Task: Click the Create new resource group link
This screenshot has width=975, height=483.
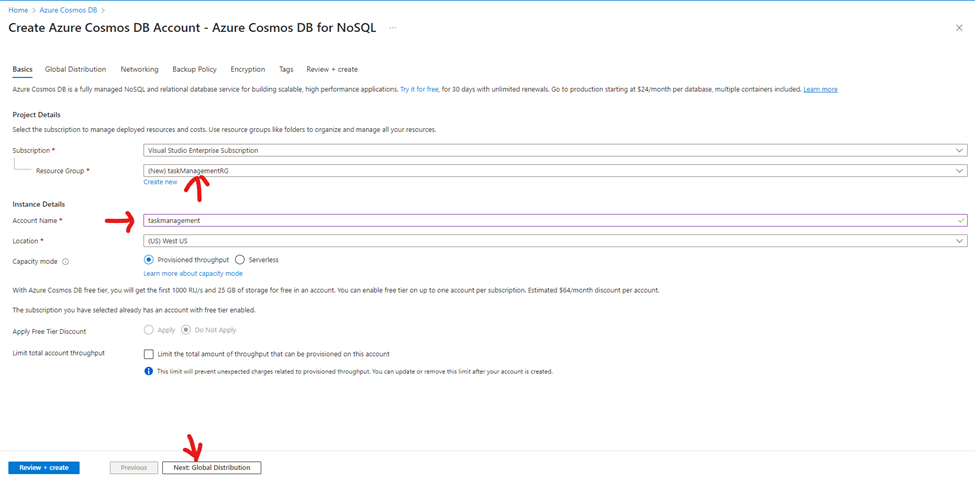Action: tap(160, 182)
